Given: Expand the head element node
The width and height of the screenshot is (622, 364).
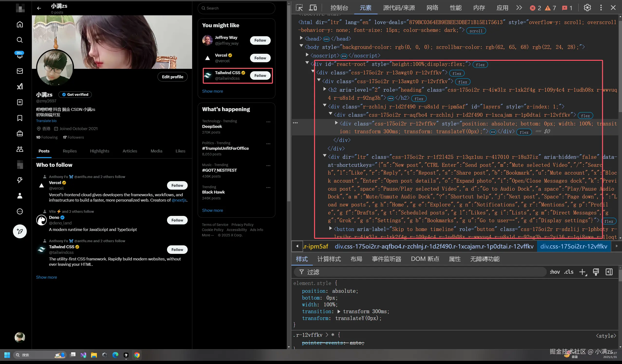Looking at the screenshot, I should tap(301, 38).
